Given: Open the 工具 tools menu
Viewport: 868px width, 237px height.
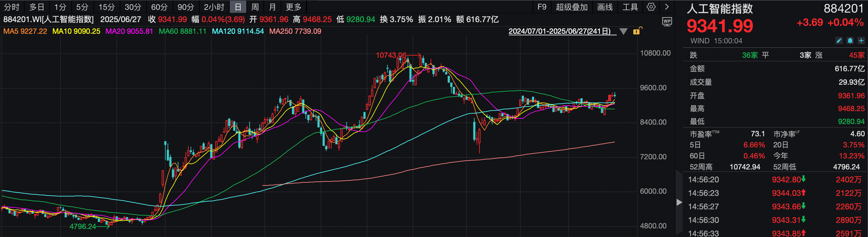Looking at the screenshot, I should (630, 7).
